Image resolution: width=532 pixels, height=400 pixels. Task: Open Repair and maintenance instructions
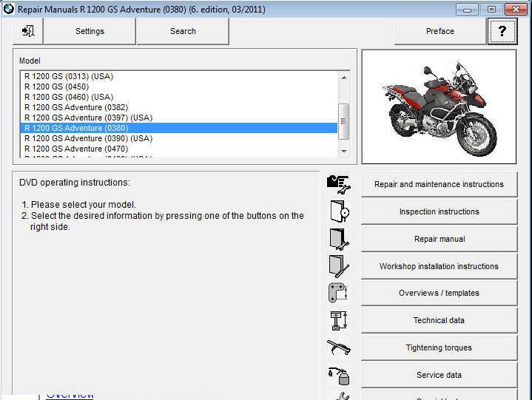[x=439, y=184]
